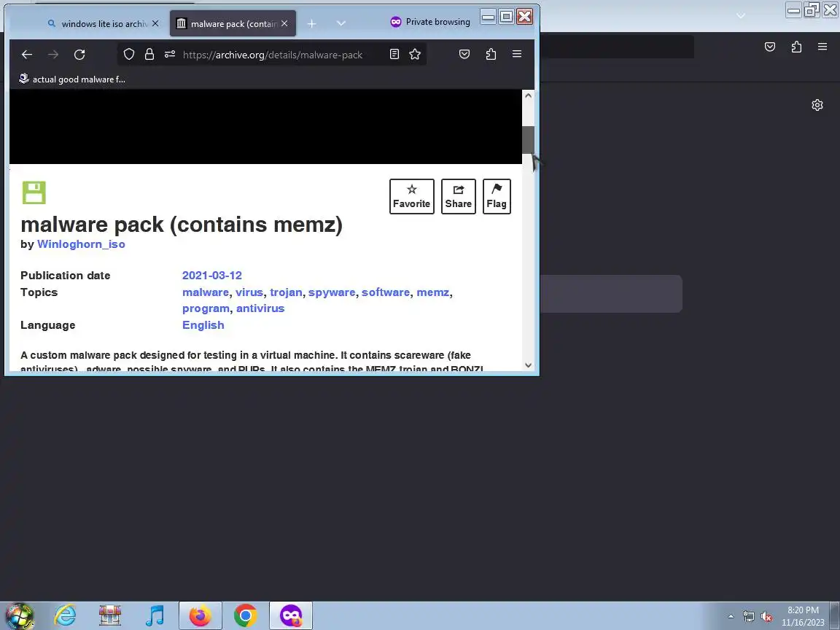Show hidden system tray icons
The width and height of the screenshot is (840, 630).
click(731, 617)
